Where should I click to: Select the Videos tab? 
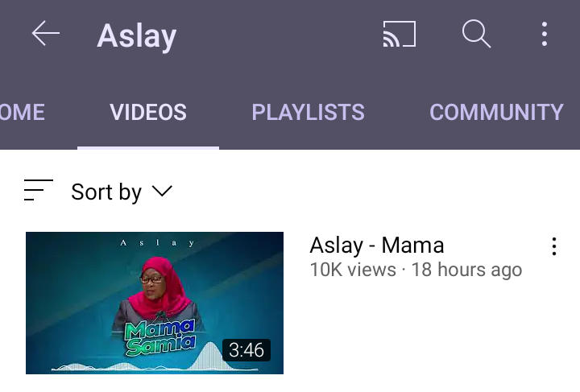click(148, 112)
